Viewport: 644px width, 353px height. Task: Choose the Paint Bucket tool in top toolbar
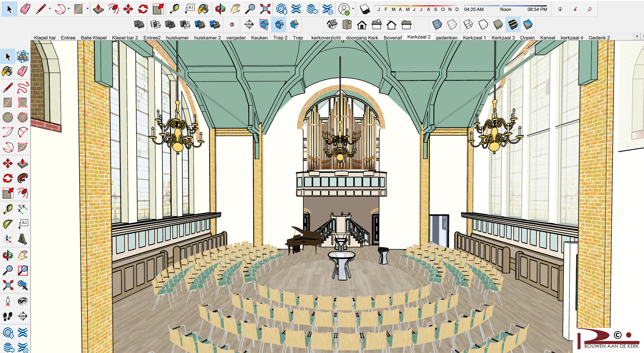pyautogui.click(x=203, y=9)
